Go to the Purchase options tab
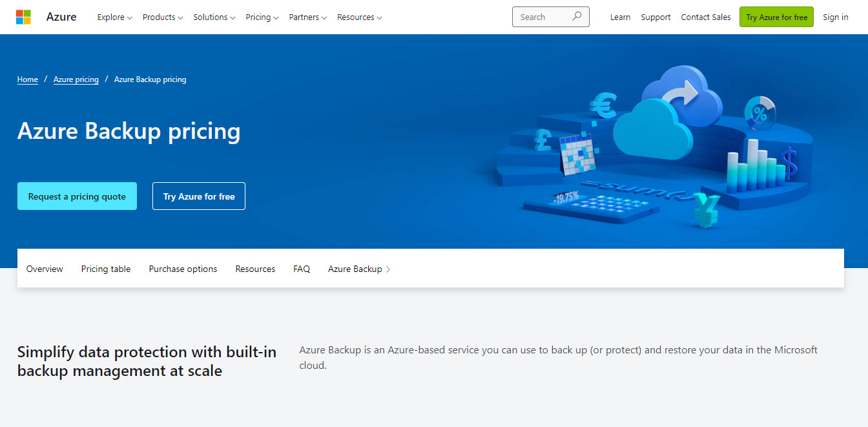Viewport: 868px width, 427px height. (x=183, y=269)
